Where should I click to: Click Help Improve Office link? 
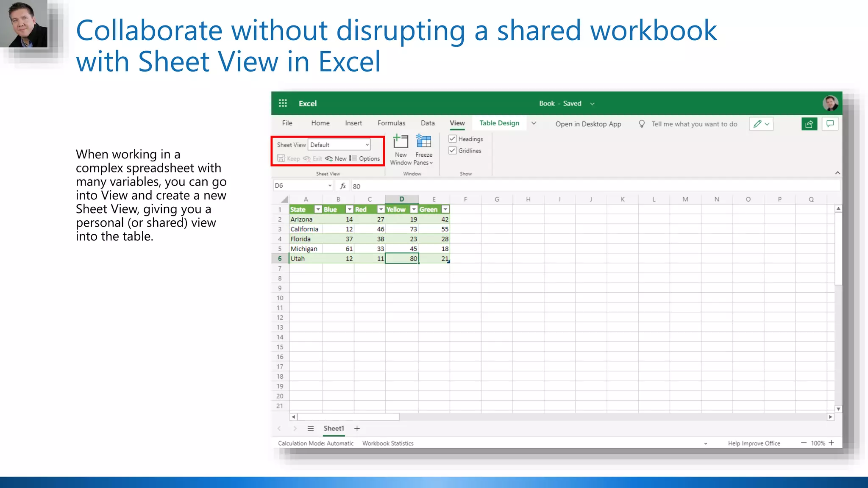tap(754, 443)
